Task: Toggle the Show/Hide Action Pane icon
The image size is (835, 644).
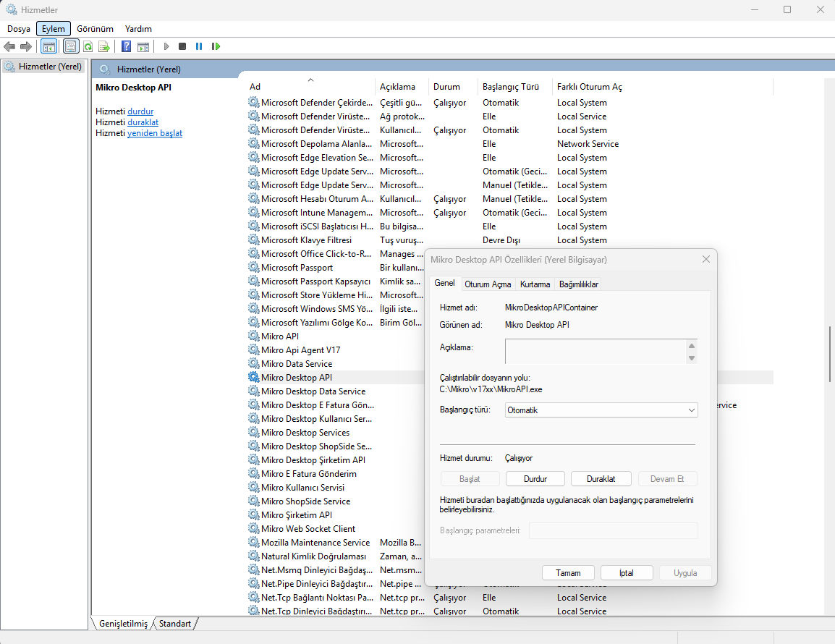Action: (x=143, y=47)
